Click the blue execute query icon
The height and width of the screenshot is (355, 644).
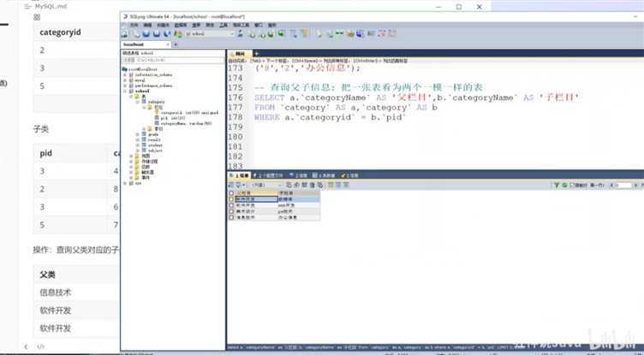tap(146, 33)
